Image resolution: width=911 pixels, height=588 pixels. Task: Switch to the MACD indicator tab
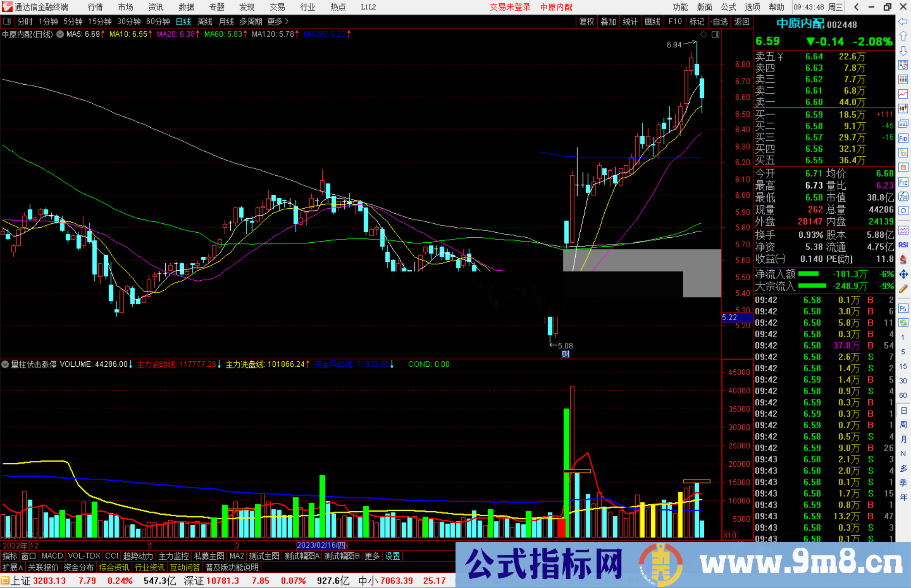pyautogui.click(x=52, y=556)
